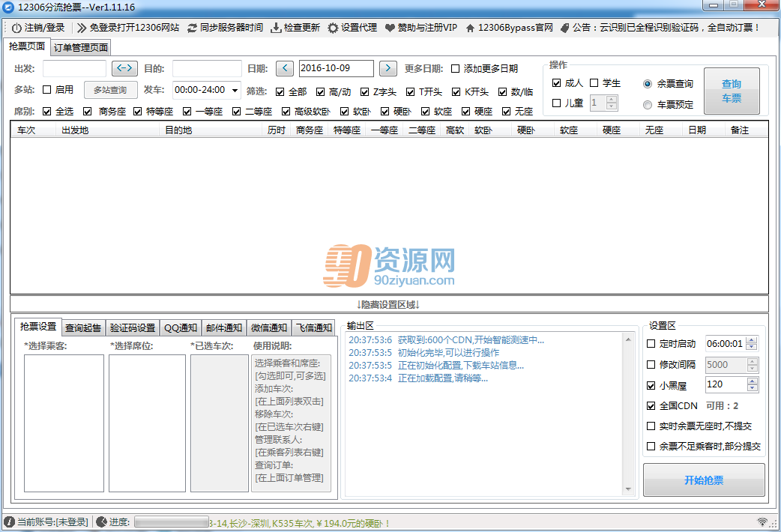Enable the 定时启动 checkbox
This screenshot has height=532, width=781.
[x=651, y=344]
